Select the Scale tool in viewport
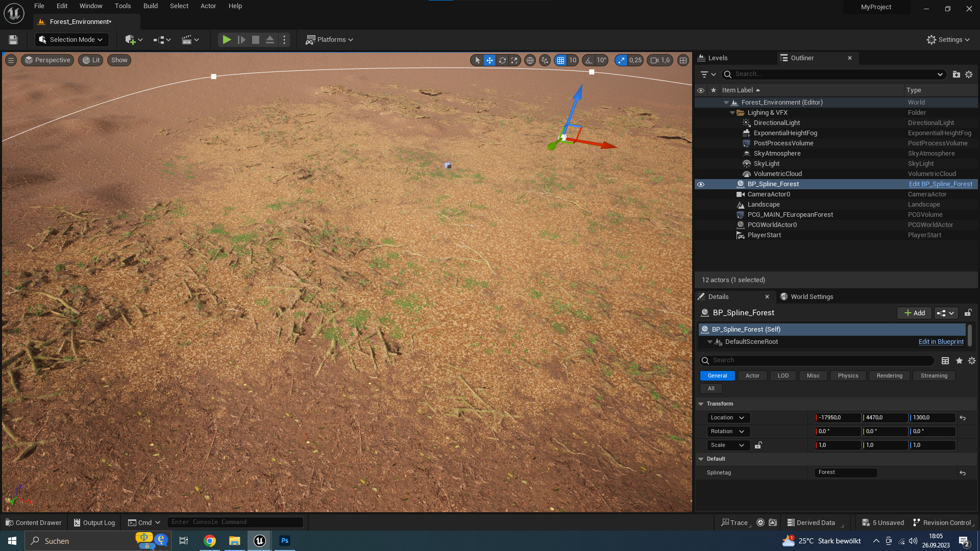Image resolution: width=980 pixels, height=551 pixels. (x=514, y=60)
